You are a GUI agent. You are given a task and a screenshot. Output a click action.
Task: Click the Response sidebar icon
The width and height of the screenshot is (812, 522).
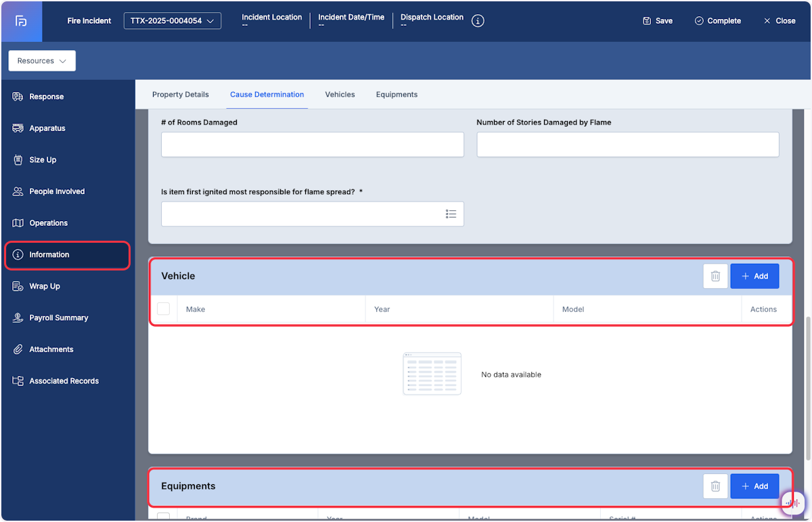18,97
